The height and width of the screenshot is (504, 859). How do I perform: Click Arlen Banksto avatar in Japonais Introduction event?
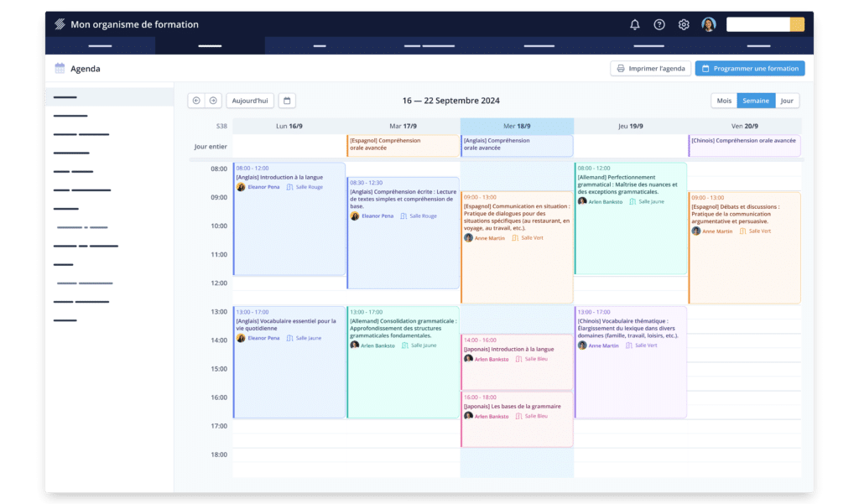point(468,359)
